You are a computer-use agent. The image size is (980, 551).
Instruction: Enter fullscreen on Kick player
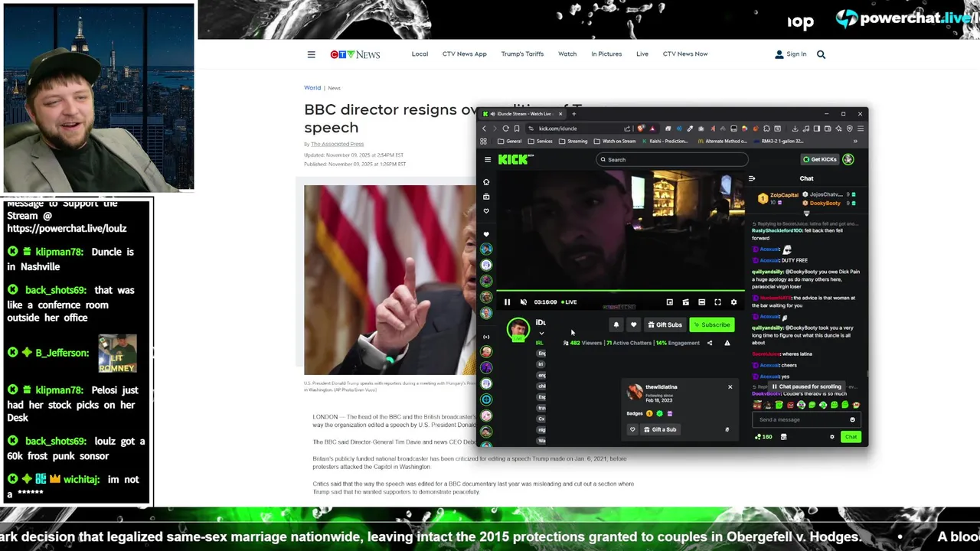tap(717, 302)
